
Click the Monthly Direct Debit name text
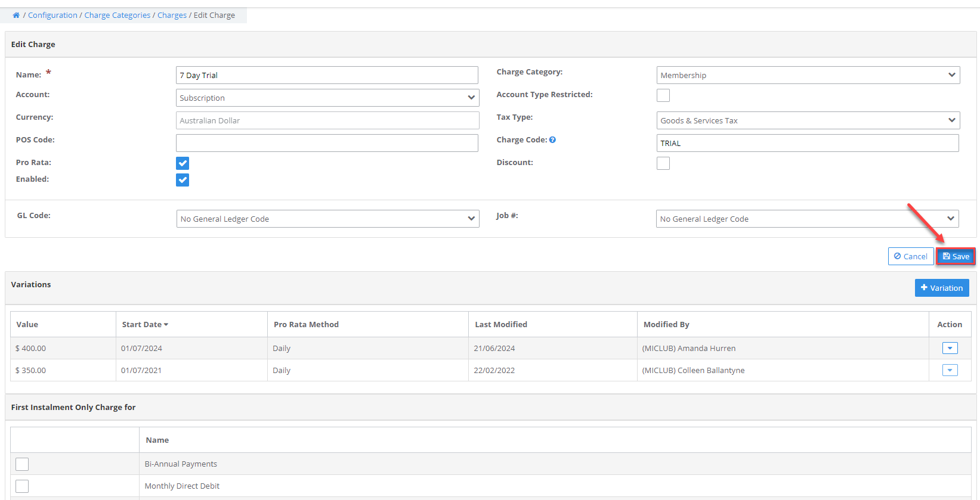pyautogui.click(x=182, y=486)
